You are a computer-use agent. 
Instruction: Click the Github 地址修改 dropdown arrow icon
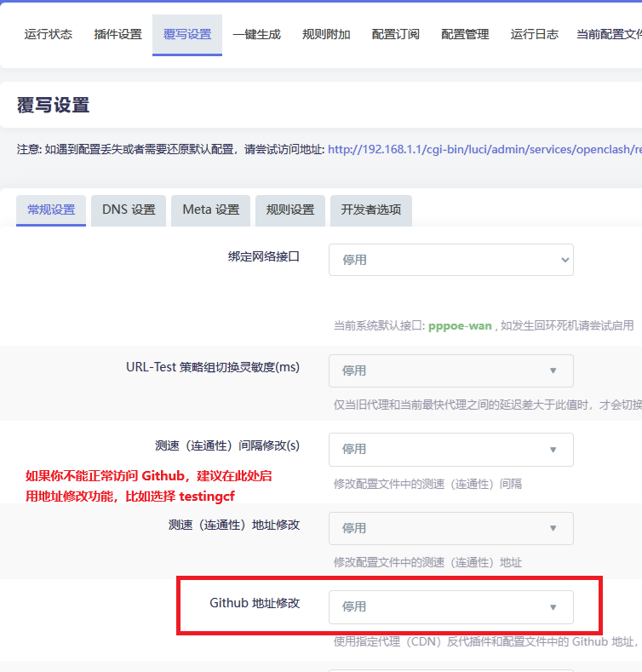tap(553, 607)
